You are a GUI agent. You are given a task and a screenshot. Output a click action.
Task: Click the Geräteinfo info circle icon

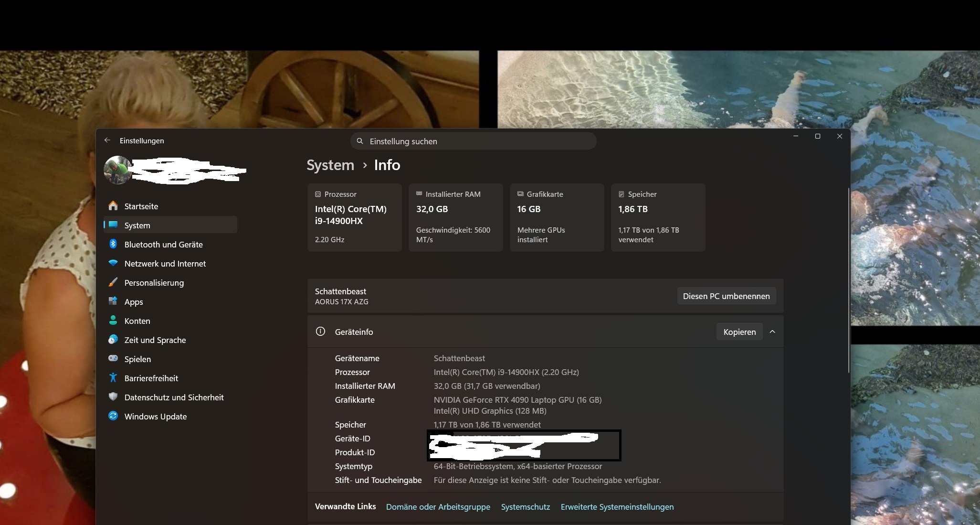(x=320, y=332)
